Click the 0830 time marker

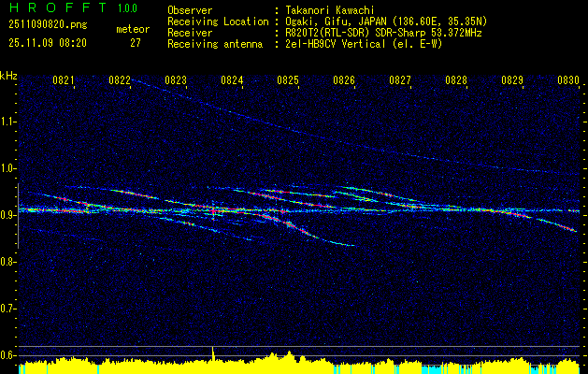568,79
